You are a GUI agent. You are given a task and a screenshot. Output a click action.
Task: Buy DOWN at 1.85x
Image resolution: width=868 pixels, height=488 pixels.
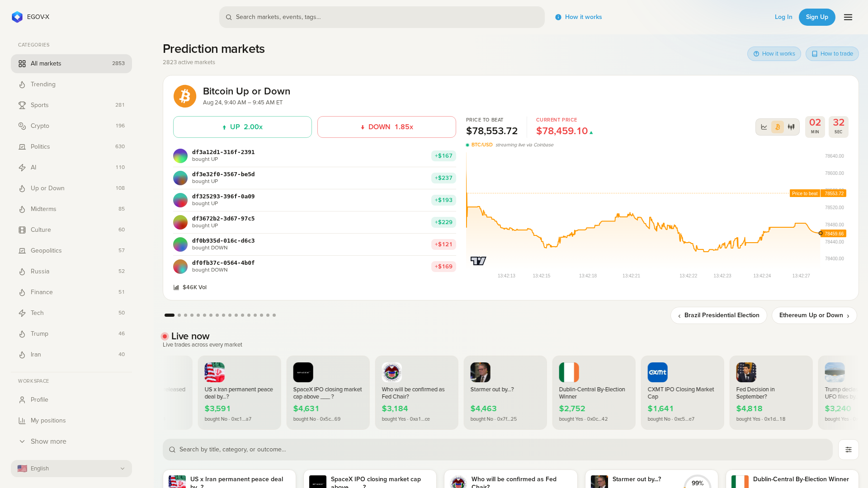coord(387,127)
